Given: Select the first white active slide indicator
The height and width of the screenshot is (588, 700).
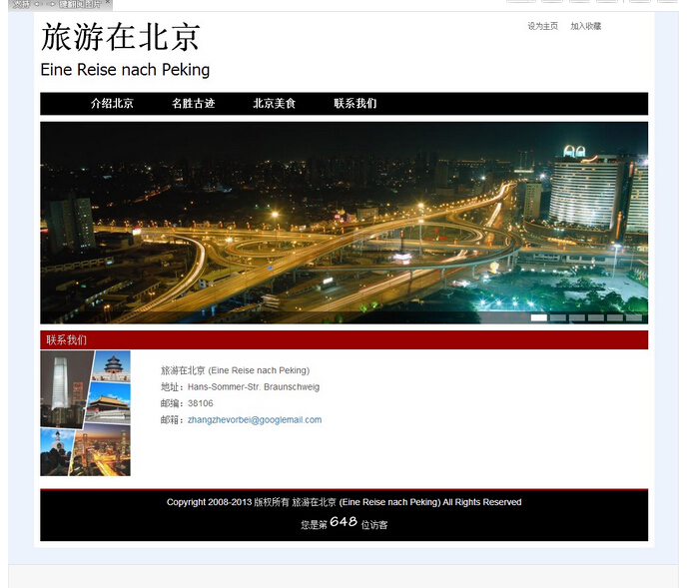Looking at the screenshot, I should pos(538,317).
